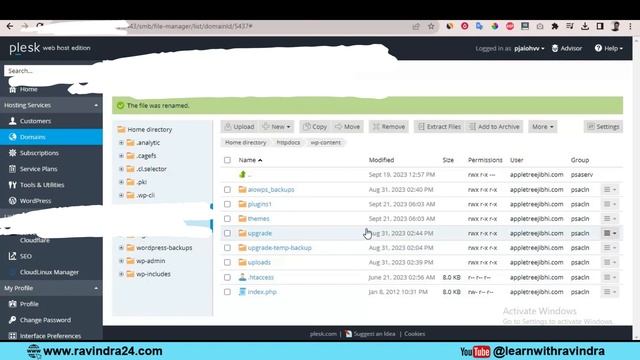
Task: Click the Extract Files button
Action: point(439,127)
